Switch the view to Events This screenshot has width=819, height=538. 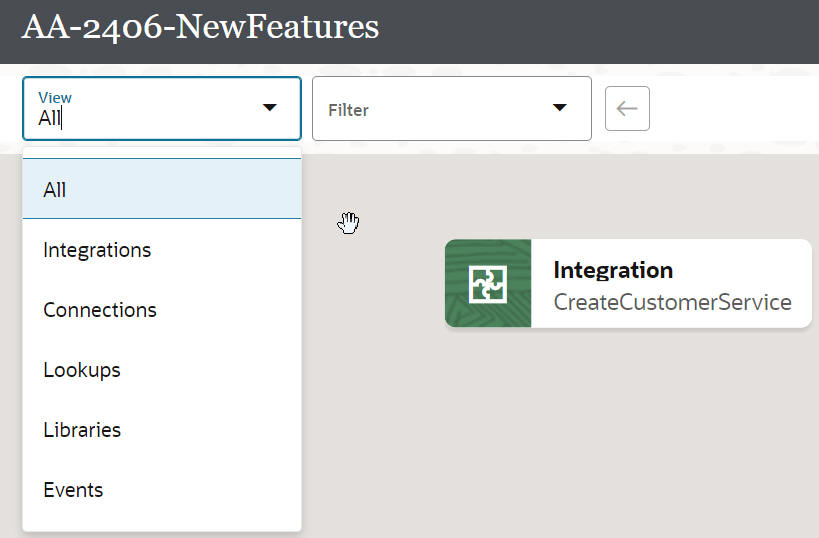73,490
